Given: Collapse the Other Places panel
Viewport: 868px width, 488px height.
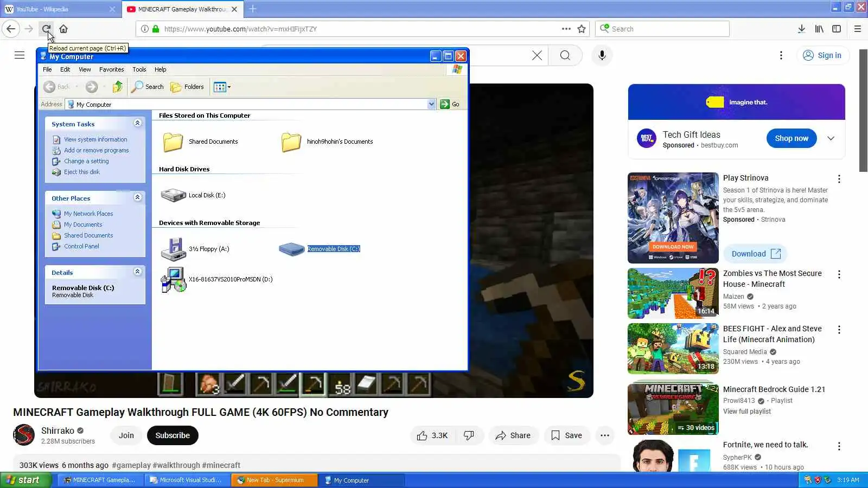Looking at the screenshot, I should click(x=138, y=197).
